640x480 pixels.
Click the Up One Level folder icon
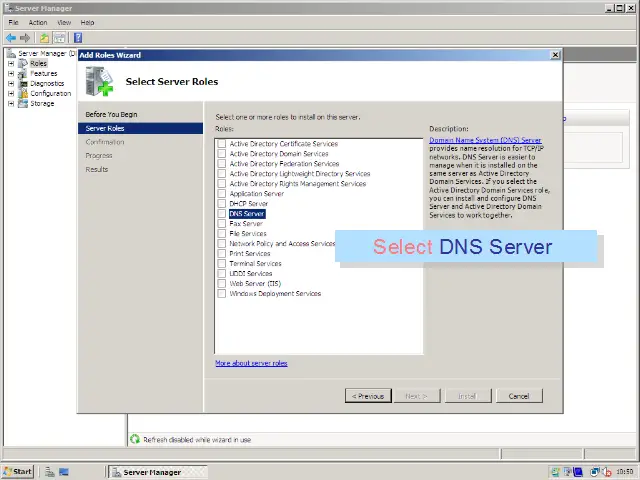[x=45, y=37]
